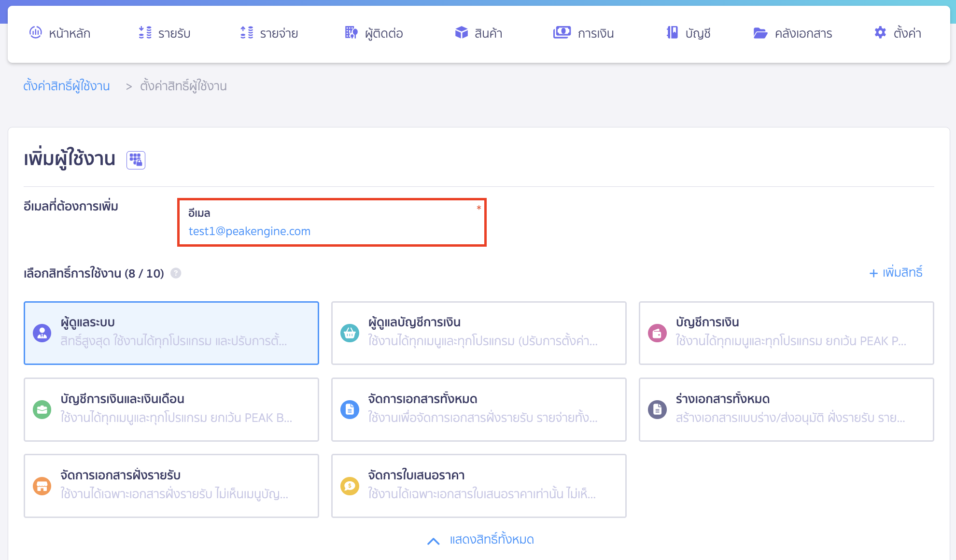Click the help icon beside เลือกสิทธิ์การใช้งาน

[x=176, y=273]
